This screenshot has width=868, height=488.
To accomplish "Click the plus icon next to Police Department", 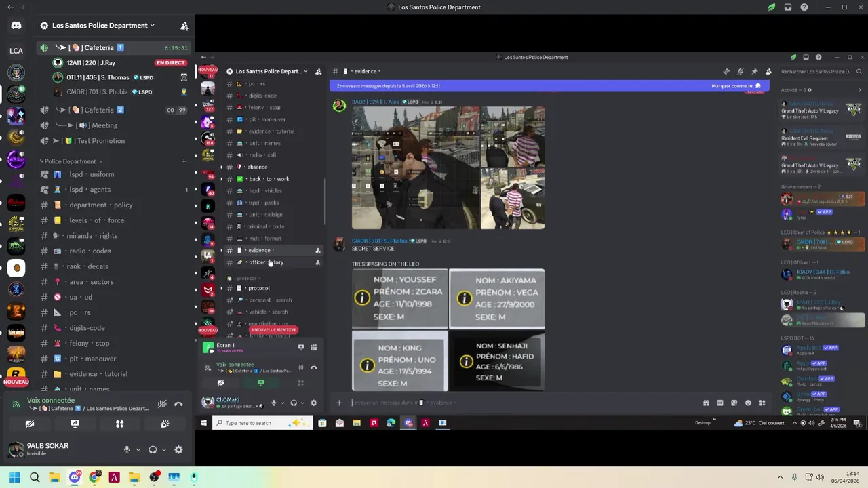I will 183,161.
